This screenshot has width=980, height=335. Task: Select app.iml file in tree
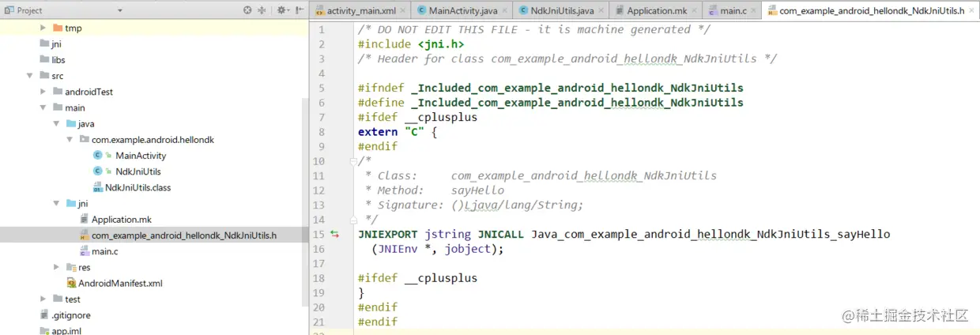[66, 330]
